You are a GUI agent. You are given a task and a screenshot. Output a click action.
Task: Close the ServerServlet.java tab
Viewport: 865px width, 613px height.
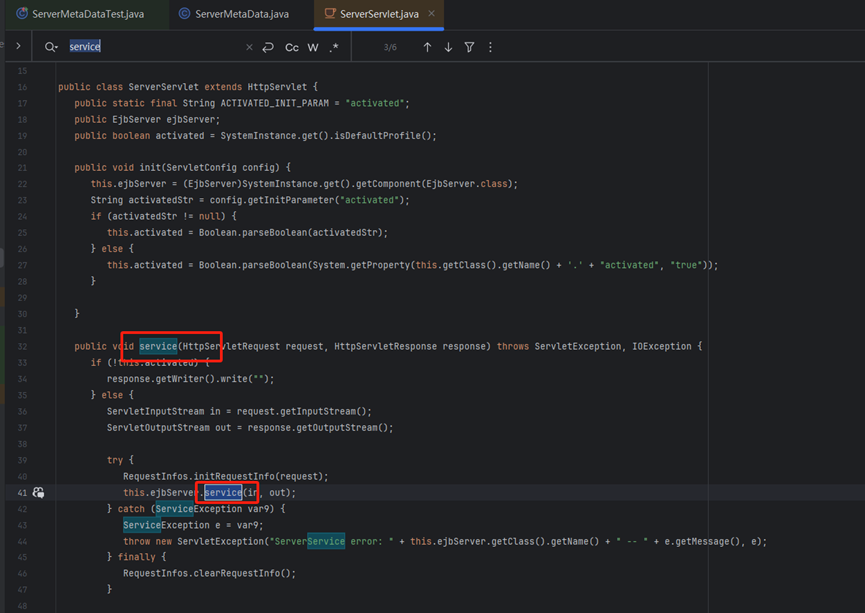click(431, 14)
